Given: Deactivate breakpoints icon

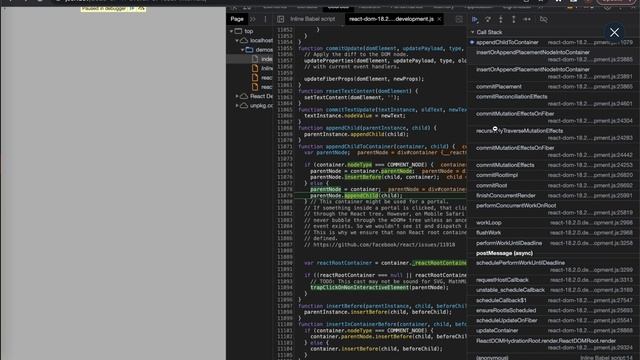Looking at the screenshot, I should (544, 19).
